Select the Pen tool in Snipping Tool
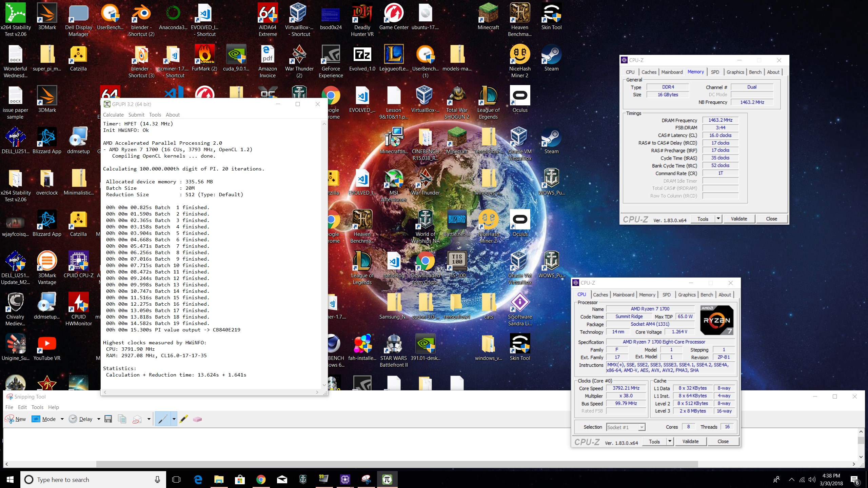Screen dimensions: 868x488 pyautogui.click(x=163, y=419)
